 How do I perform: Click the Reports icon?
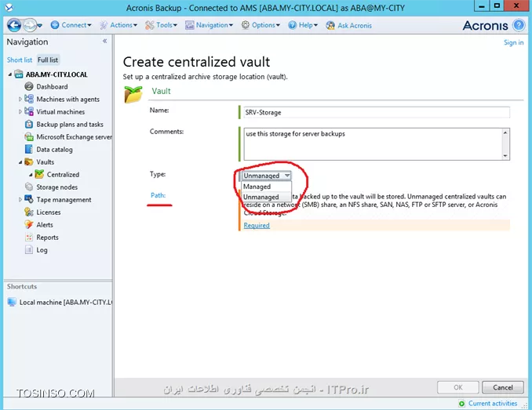(29, 238)
